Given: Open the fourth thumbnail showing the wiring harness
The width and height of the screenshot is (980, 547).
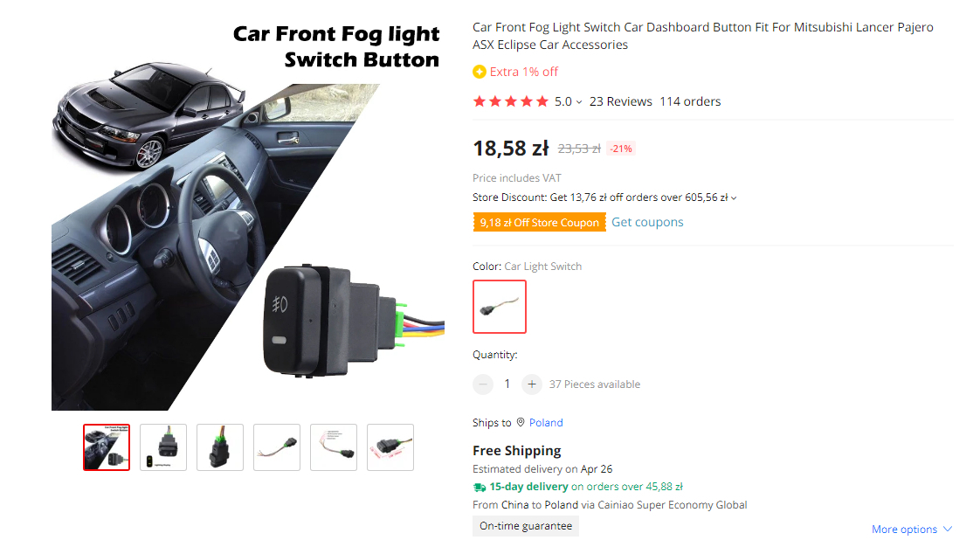Looking at the screenshot, I should coord(277,447).
